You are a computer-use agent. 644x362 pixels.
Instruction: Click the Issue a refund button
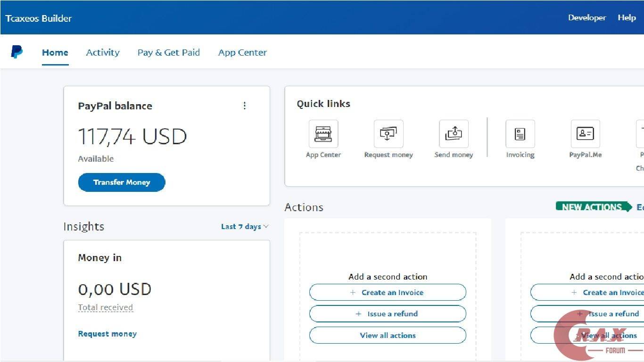[x=388, y=314]
